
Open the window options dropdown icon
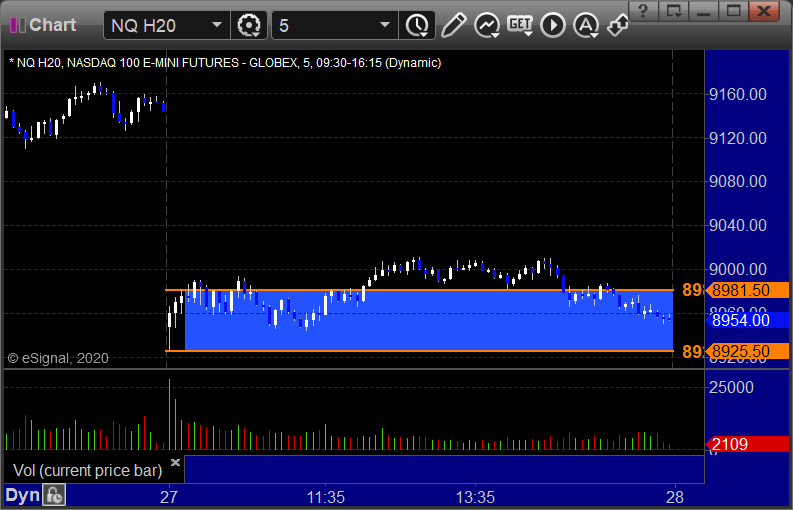[x=674, y=11]
